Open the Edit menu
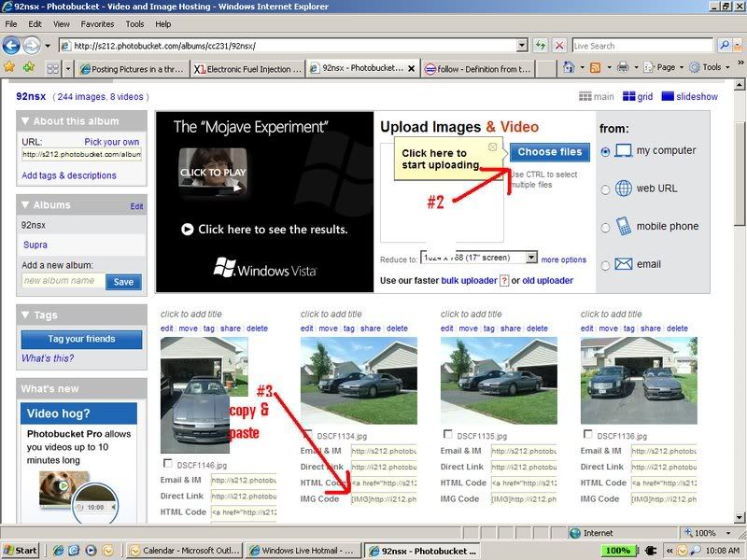The height and width of the screenshot is (560, 747). (x=35, y=24)
